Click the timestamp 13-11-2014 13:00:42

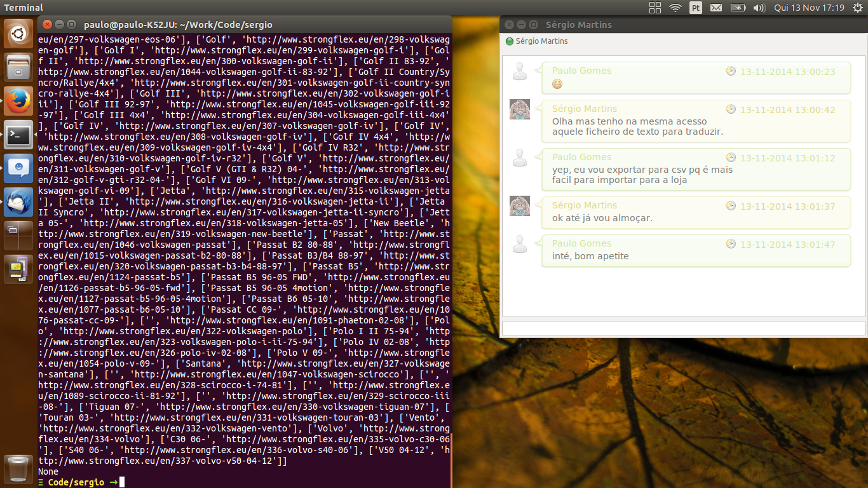788,110
